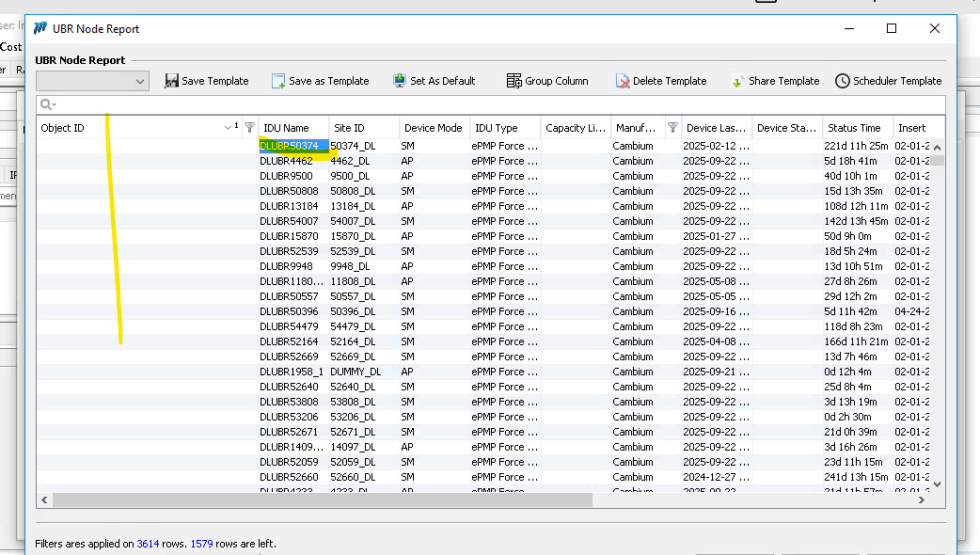Click the Set As Default icon

click(400, 81)
